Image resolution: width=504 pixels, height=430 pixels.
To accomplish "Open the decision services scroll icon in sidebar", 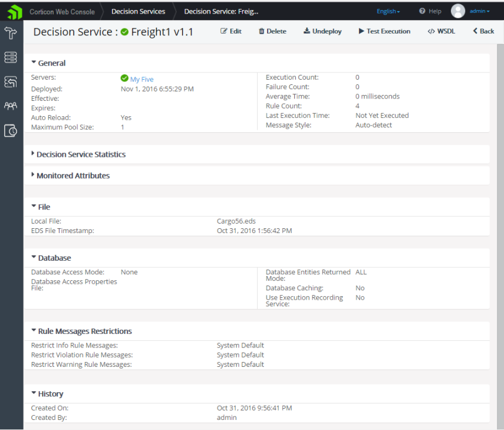I will point(11,81).
